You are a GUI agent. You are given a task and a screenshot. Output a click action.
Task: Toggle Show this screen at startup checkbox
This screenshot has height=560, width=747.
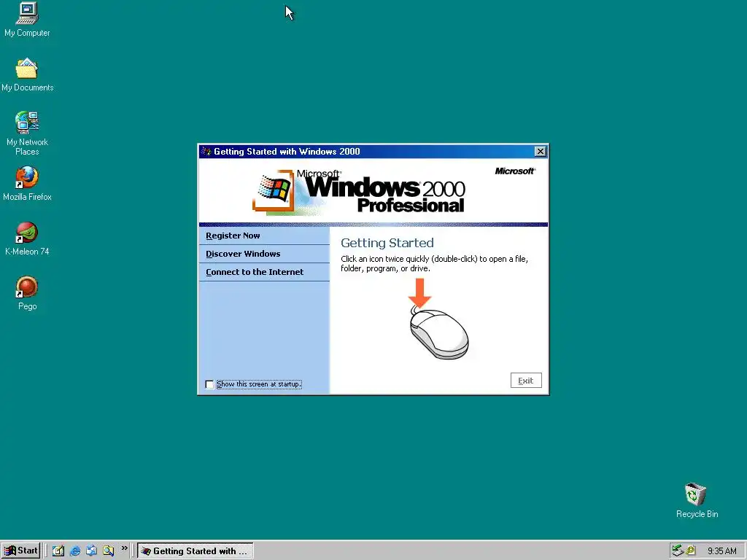coord(209,384)
